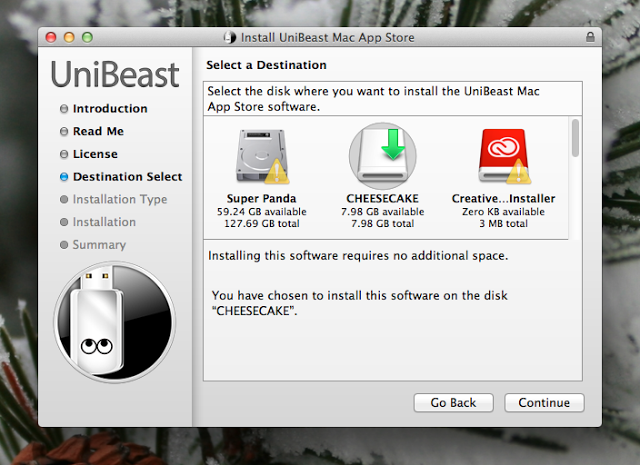Click the '3 MB total' text

[x=503, y=223]
